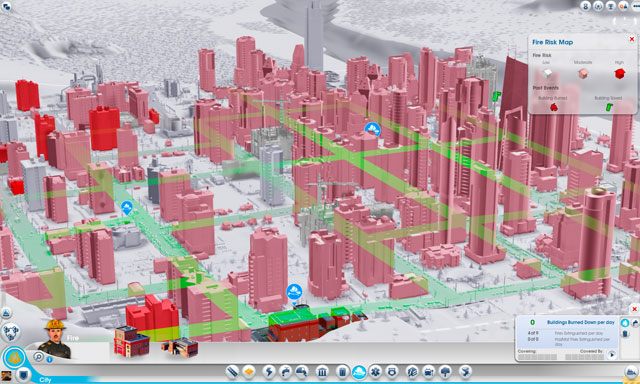Close the fire statistics panel at bottom right
The image size is (640, 384).
[634, 309]
